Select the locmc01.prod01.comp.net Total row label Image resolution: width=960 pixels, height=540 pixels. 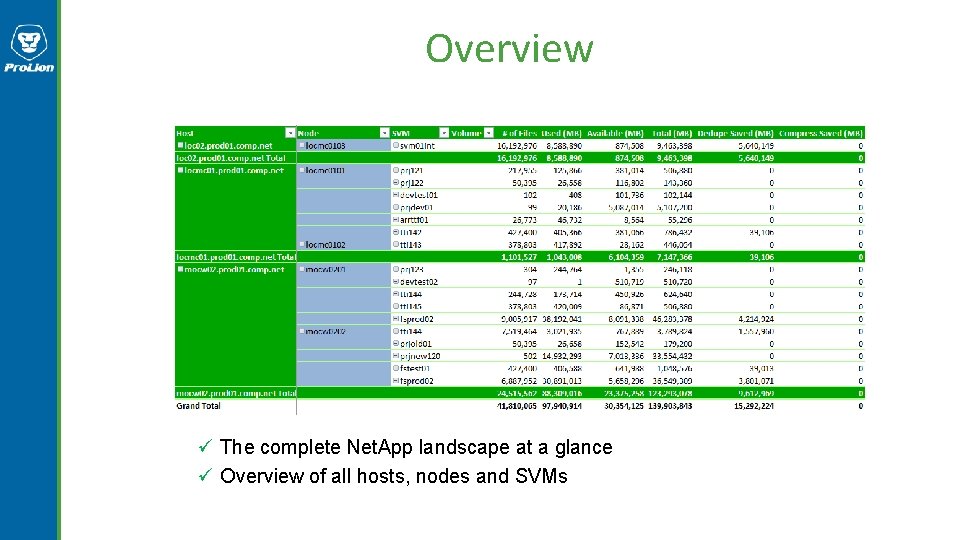236,257
